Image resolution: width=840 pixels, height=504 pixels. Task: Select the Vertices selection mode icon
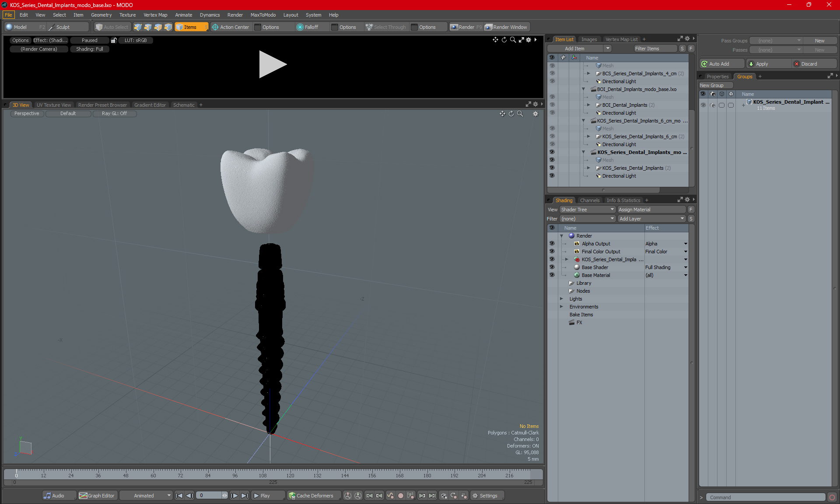click(138, 27)
